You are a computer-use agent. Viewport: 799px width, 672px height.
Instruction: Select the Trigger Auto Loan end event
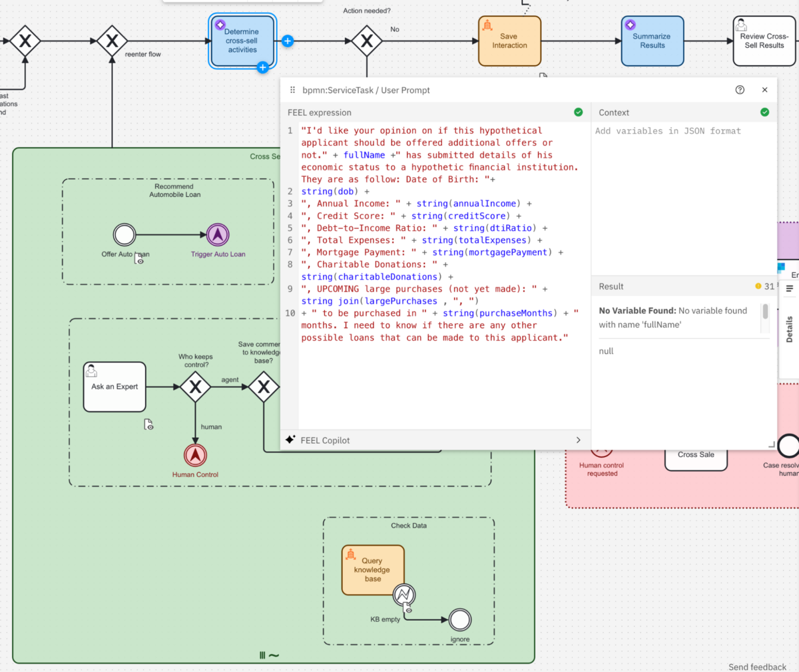pos(218,235)
